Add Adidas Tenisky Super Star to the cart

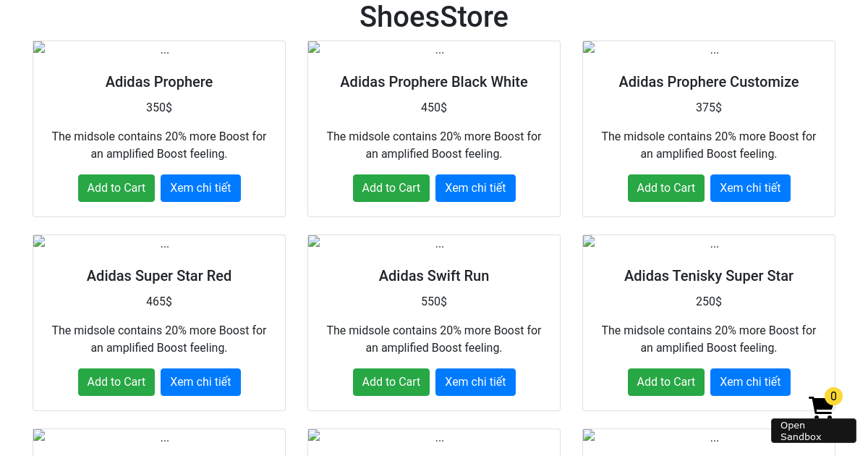[x=665, y=381]
